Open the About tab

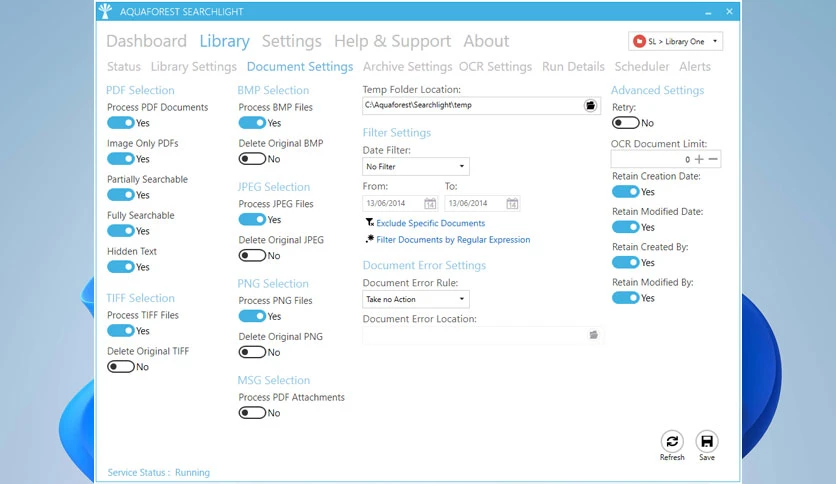tap(486, 41)
